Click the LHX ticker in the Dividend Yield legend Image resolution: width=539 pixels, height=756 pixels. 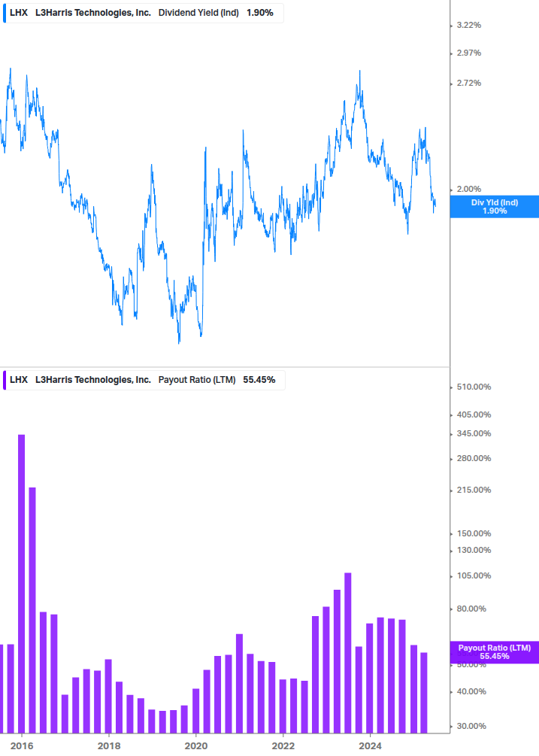(x=19, y=13)
